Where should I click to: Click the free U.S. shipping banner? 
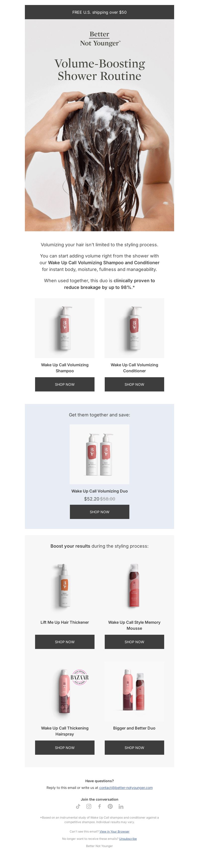pyautogui.click(x=99, y=12)
